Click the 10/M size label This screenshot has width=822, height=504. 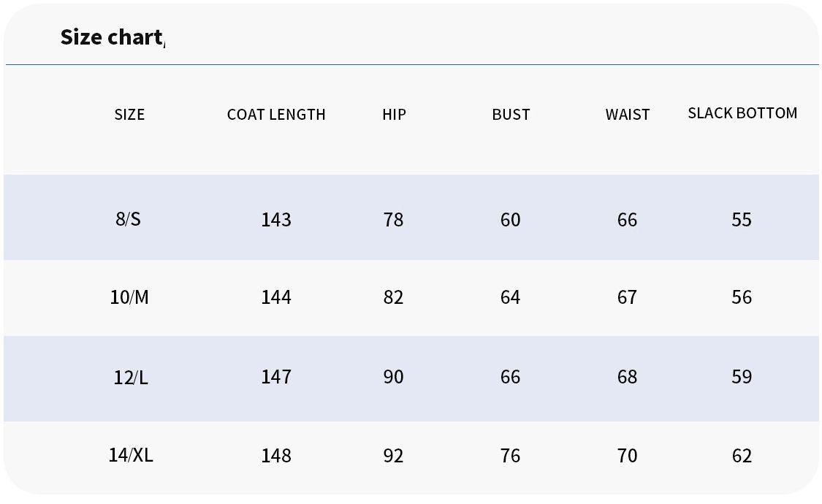[129, 297]
